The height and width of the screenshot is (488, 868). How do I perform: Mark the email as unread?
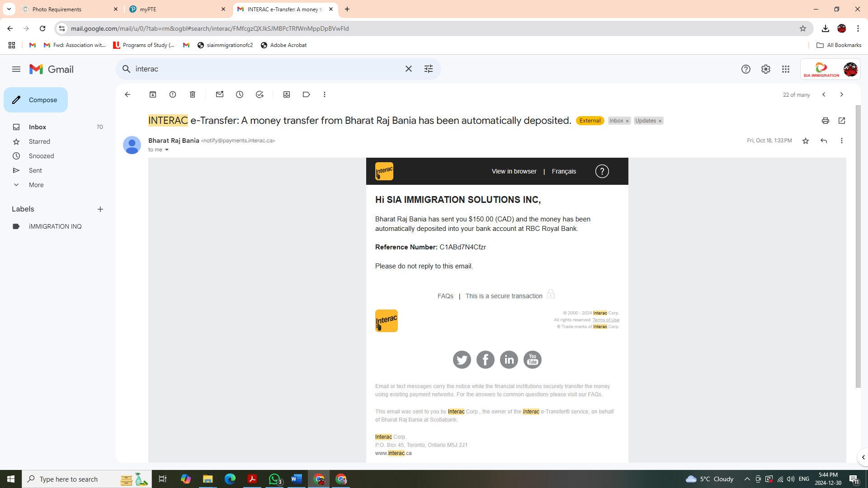coord(220,94)
